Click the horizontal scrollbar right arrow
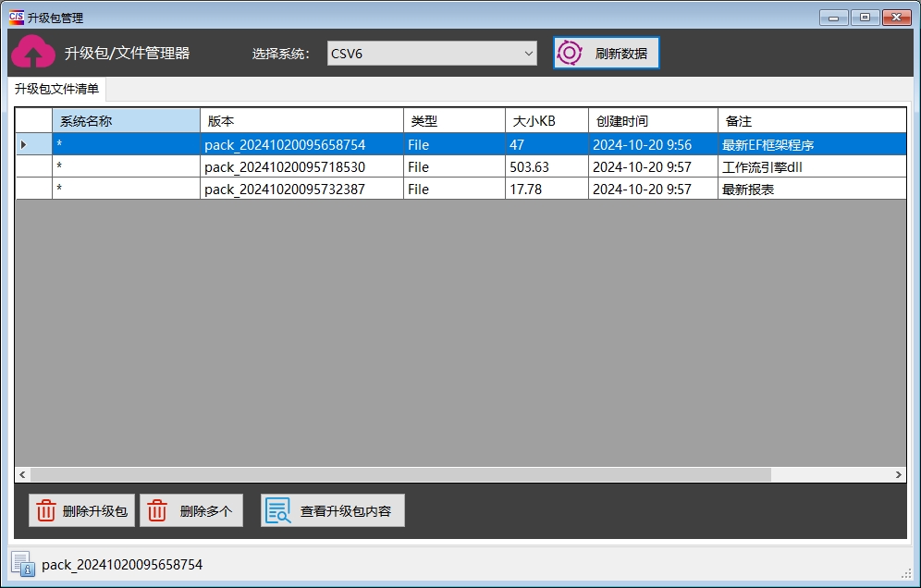This screenshot has height=588, width=921. tap(898, 474)
